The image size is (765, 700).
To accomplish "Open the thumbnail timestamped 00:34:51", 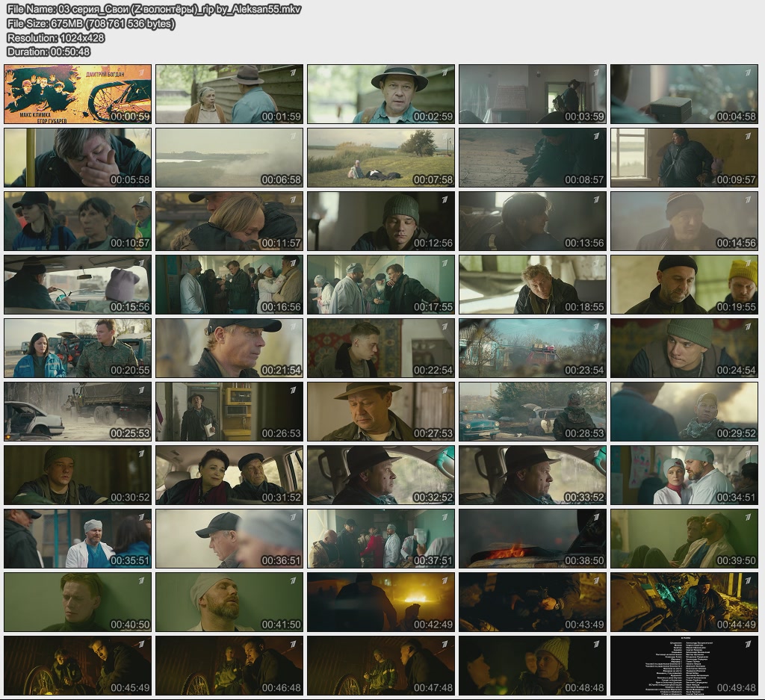I will 684,475.
